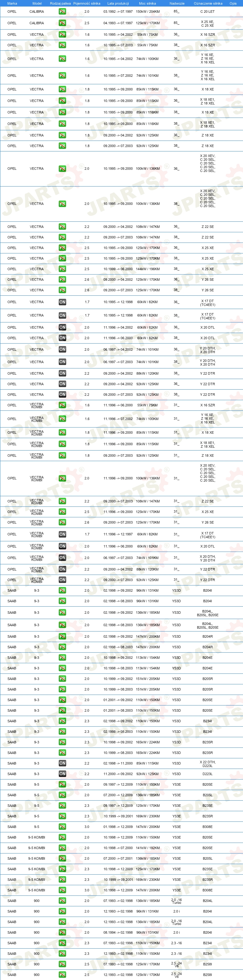Viewport: 243px width, 980px height.
Task: Click PB icon in SAAB 900 08.1994 row
Action: (62, 932)
